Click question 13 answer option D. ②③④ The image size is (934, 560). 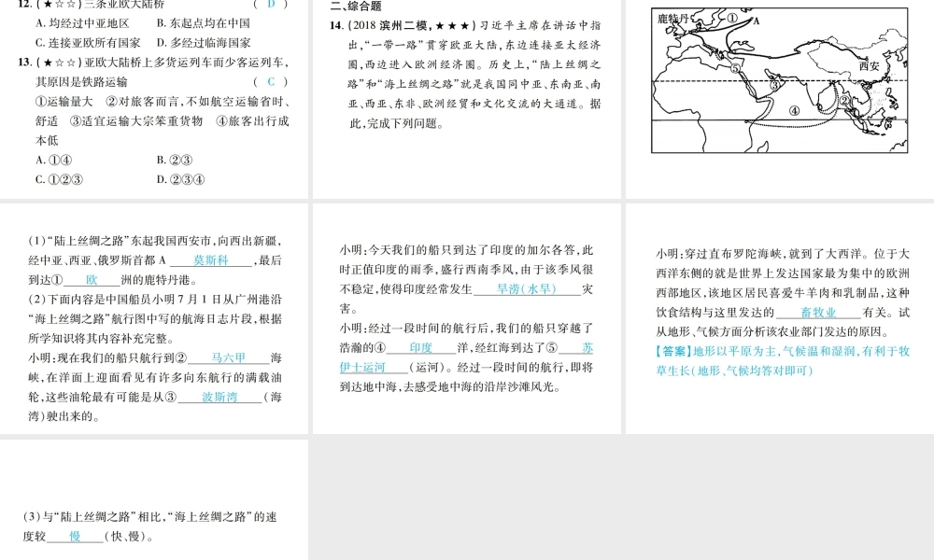[180, 180]
